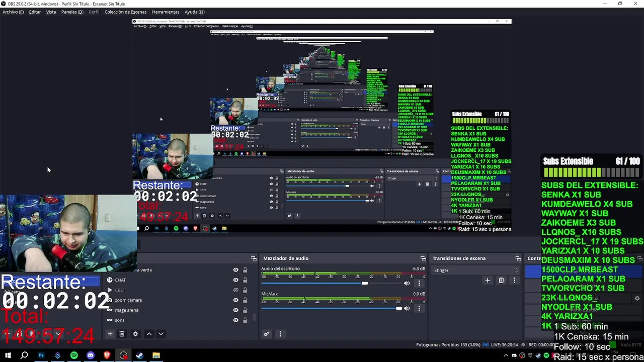This screenshot has width=644, height=362.
Task: Click the CBET media source play icon
Action: 110,290
